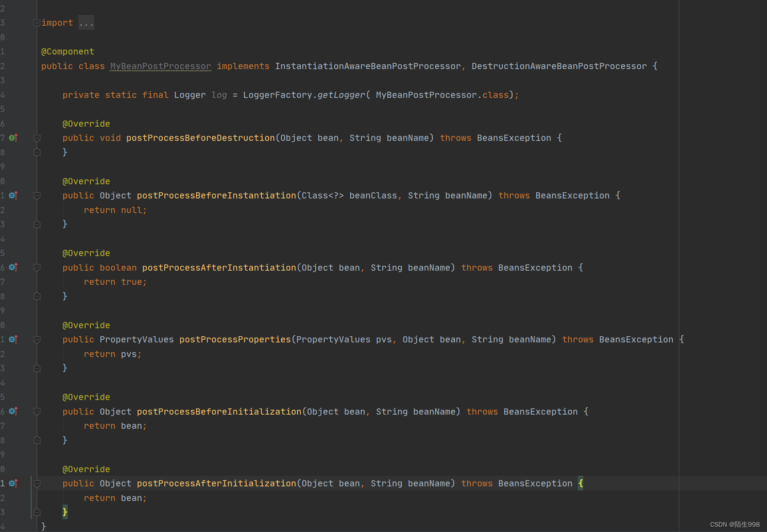Image resolution: width=767 pixels, height=532 pixels.
Task: Open override gutter icon for postProcessAfterInstantiation
Action: (x=13, y=268)
